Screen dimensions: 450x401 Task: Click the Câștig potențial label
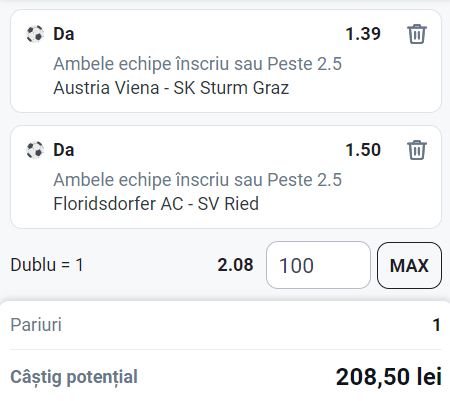(74, 377)
